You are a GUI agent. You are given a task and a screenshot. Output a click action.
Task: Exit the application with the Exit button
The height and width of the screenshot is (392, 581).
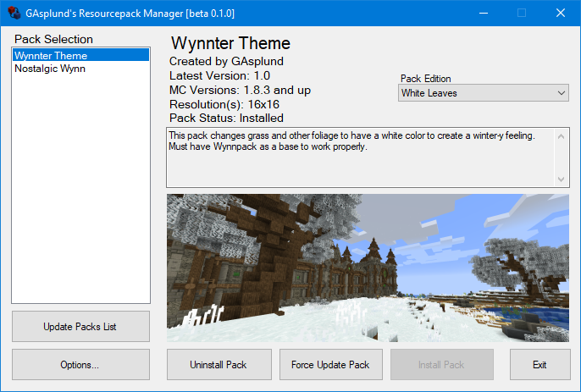point(539,365)
